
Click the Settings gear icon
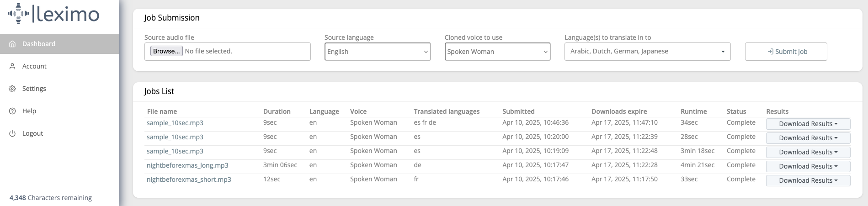pos(12,89)
